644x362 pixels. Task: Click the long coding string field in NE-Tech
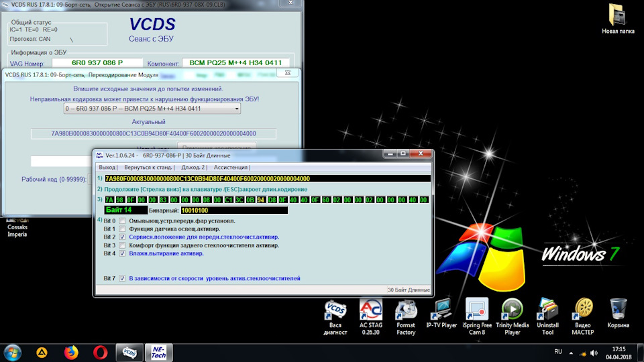click(268, 178)
